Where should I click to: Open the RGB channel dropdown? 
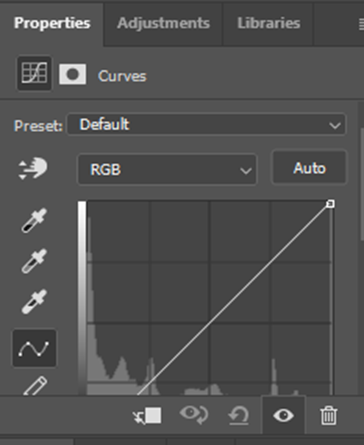pyautogui.click(x=167, y=169)
